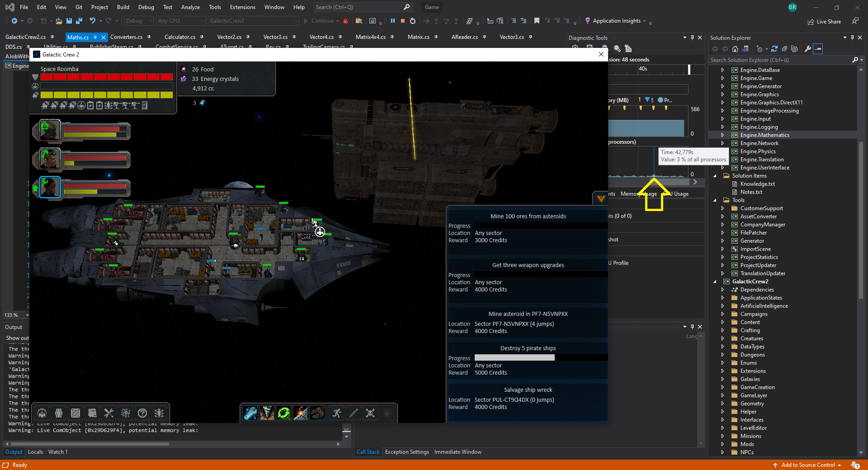
Task: Open the Debug menu
Action: 146,7
